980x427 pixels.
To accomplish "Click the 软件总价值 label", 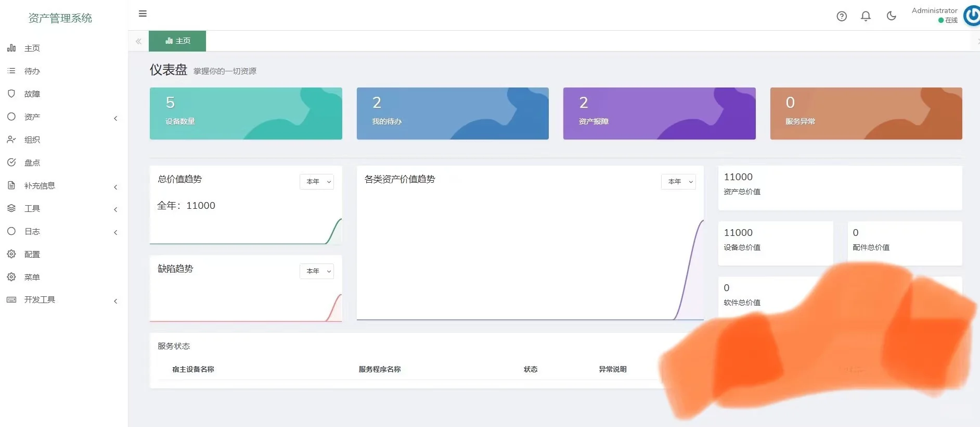I will 742,303.
